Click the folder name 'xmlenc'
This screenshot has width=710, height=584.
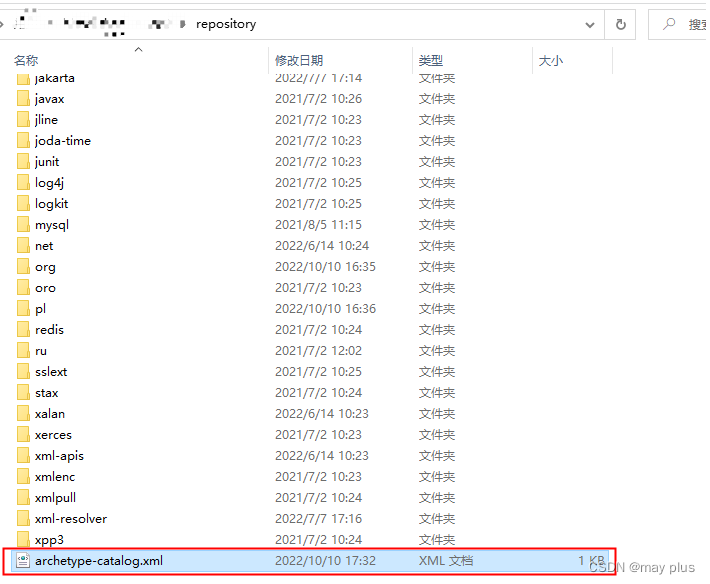[x=55, y=477]
